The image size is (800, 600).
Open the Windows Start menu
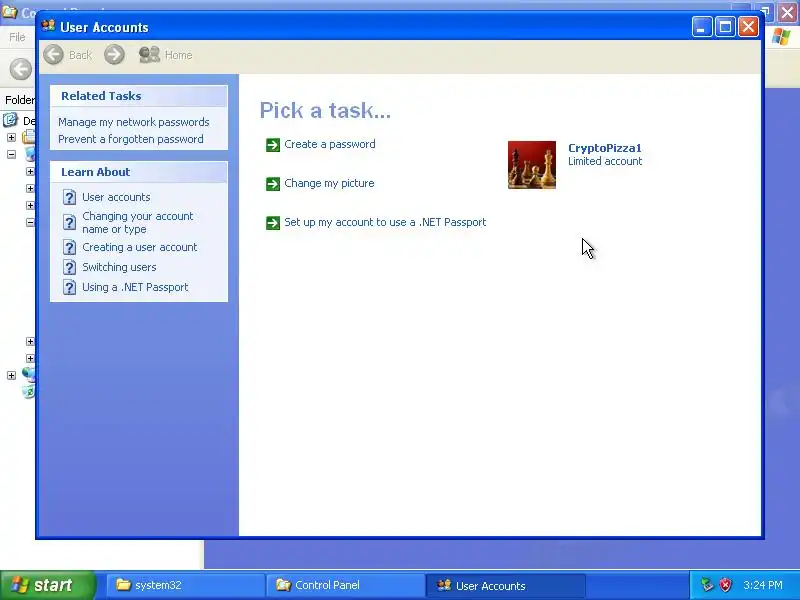point(47,585)
